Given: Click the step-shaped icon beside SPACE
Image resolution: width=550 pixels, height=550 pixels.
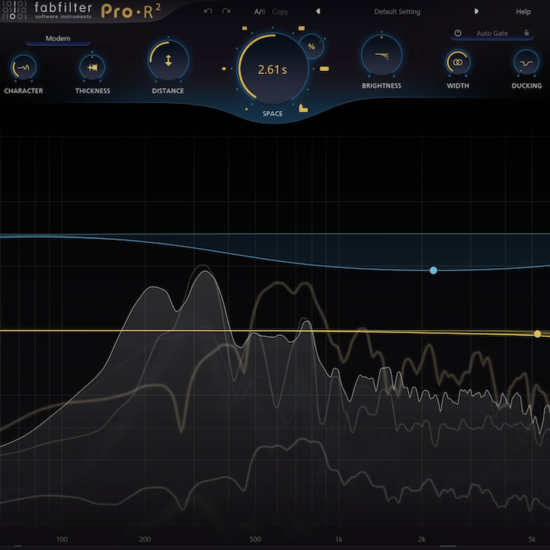Looking at the screenshot, I should 303,108.
